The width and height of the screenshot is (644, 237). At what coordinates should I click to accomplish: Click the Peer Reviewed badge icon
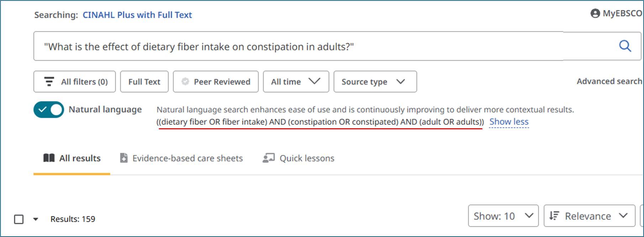pos(185,82)
